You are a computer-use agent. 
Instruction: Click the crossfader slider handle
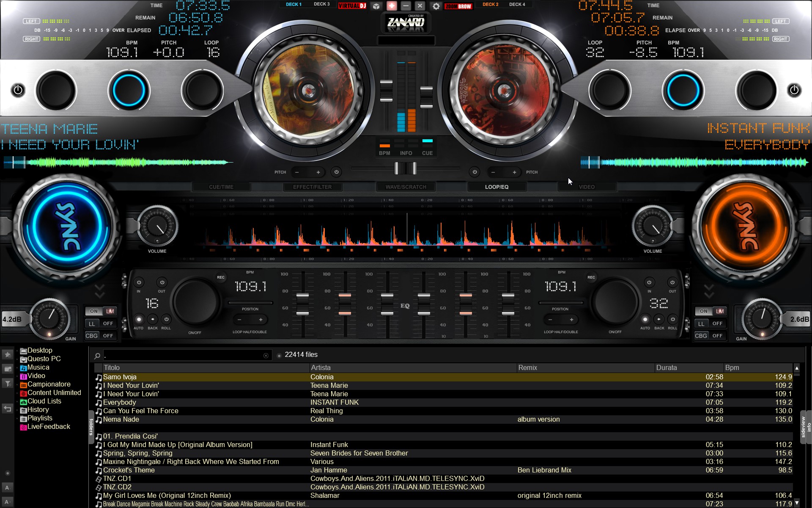[x=405, y=168]
